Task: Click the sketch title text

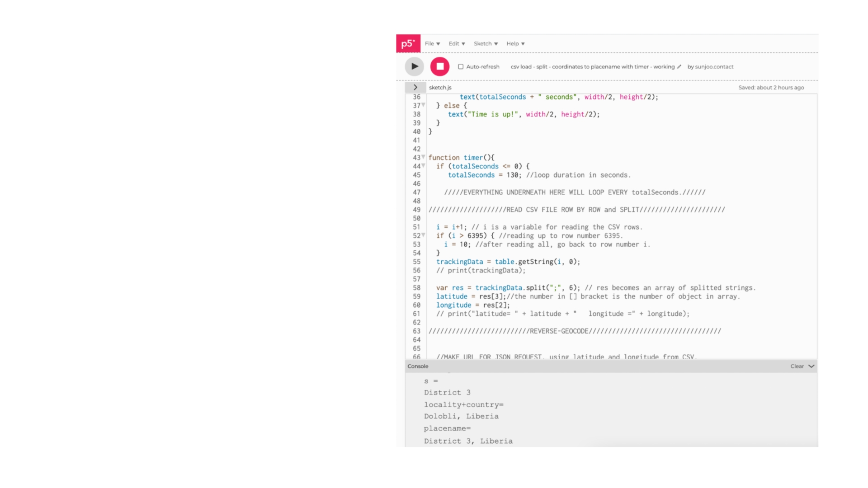Action: (592, 67)
